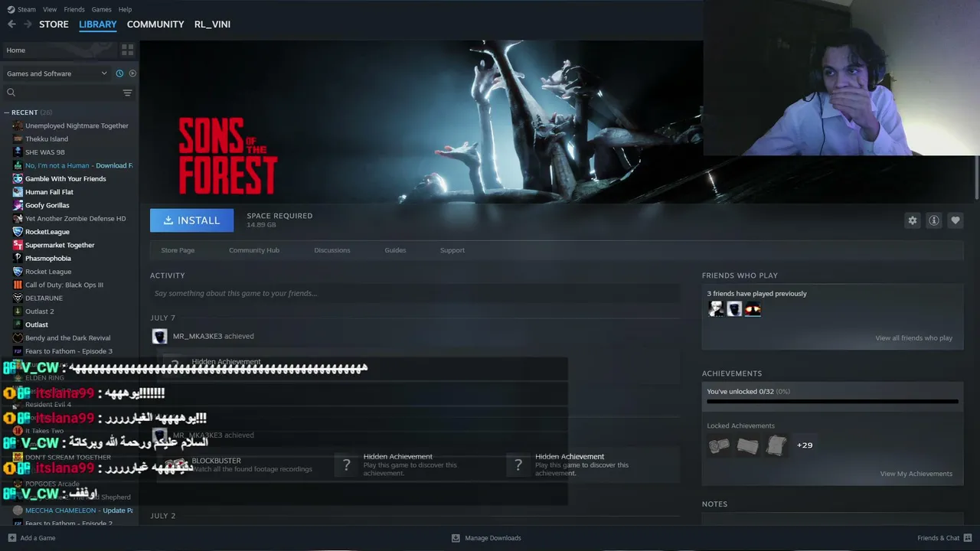Focus the activity status text box
The width and height of the screenshot is (980, 551).
point(415,294)
